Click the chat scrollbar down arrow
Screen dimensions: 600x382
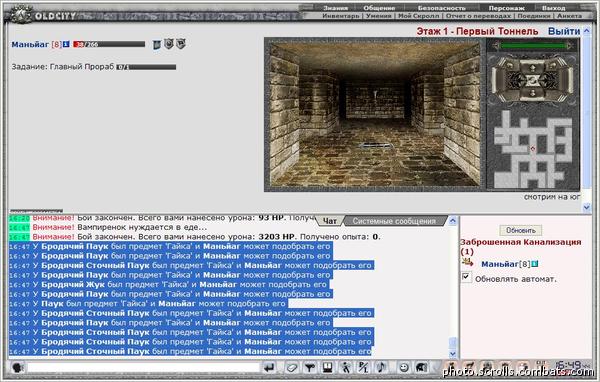(453, 354)
